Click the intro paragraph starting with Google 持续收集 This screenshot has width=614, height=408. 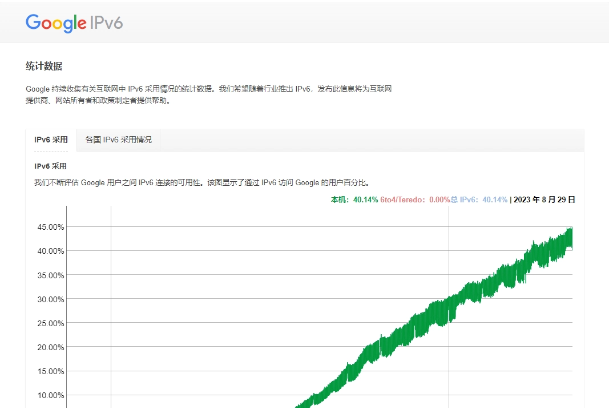click(x=209, y=94)
